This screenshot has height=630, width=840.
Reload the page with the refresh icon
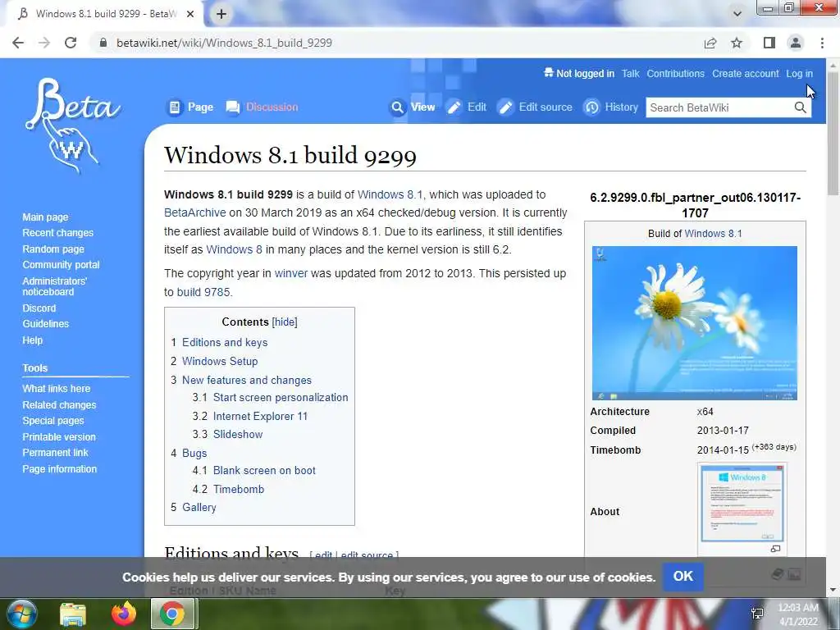click(71, 43)
